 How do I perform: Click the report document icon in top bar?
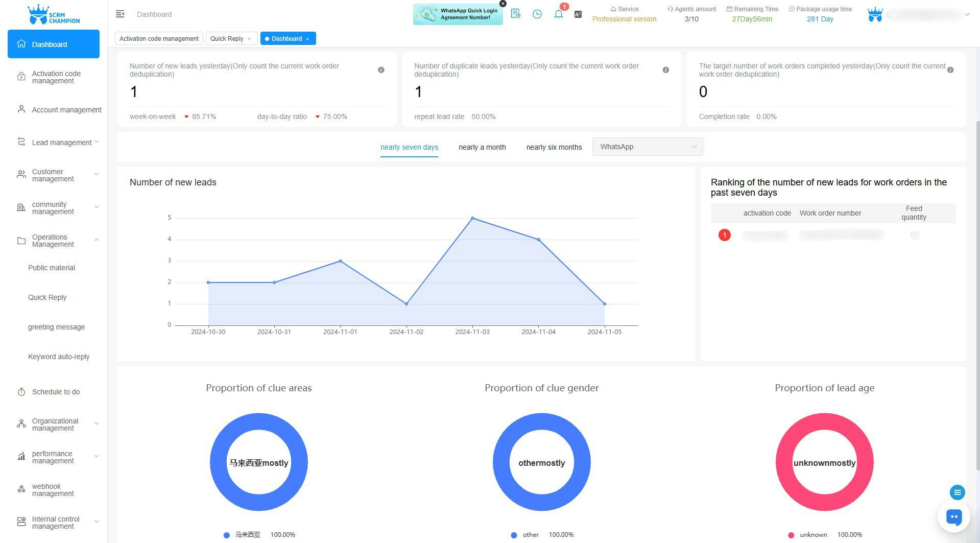click(x=515, y=14)
